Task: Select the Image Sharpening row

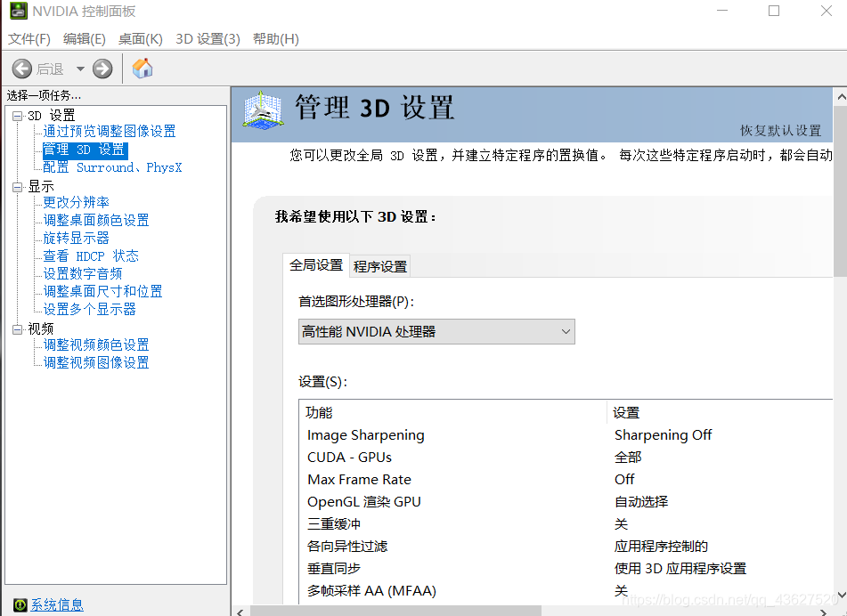Action: [x=566, y=435]
